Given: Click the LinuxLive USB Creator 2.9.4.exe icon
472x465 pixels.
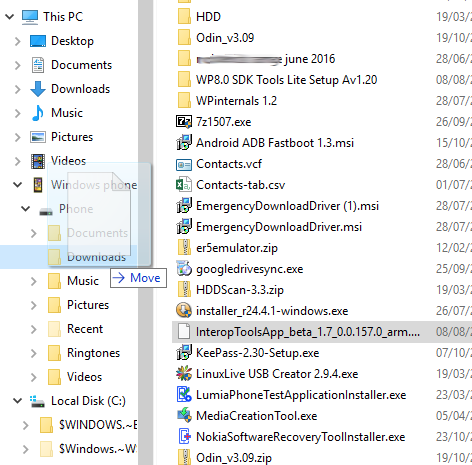Looking at the screenshot, I should (x=184, y=374).
